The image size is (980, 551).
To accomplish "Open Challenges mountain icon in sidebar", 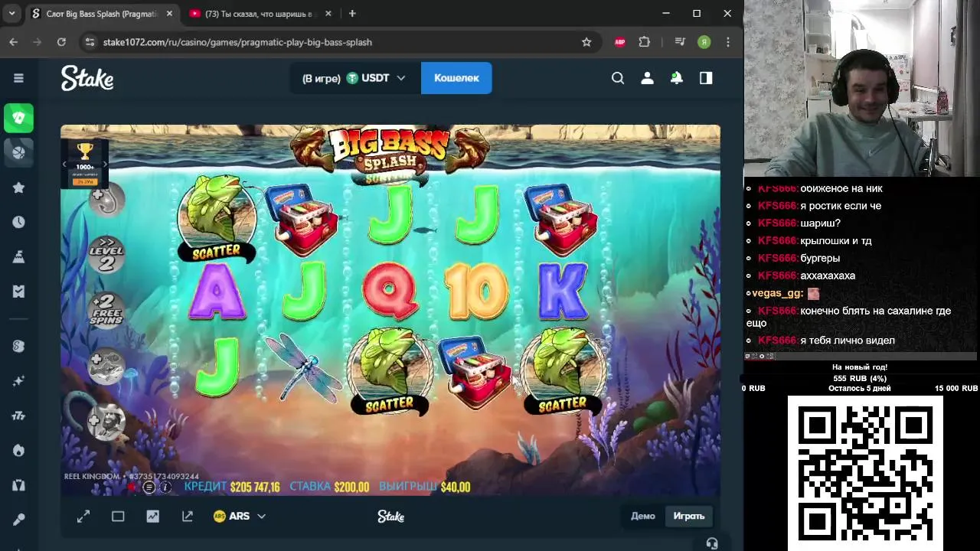I will click(18, 256).
